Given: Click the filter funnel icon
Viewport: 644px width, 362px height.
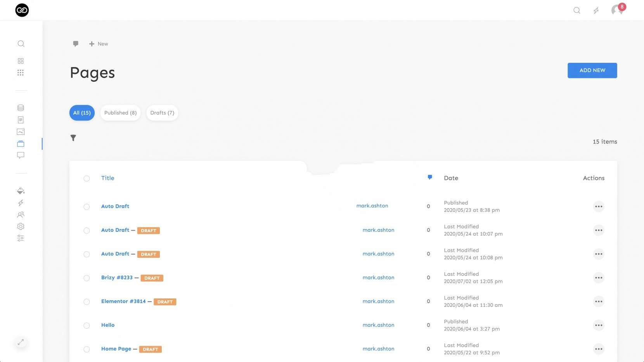Looking at the screenshot, I should (x=73, y=138).
